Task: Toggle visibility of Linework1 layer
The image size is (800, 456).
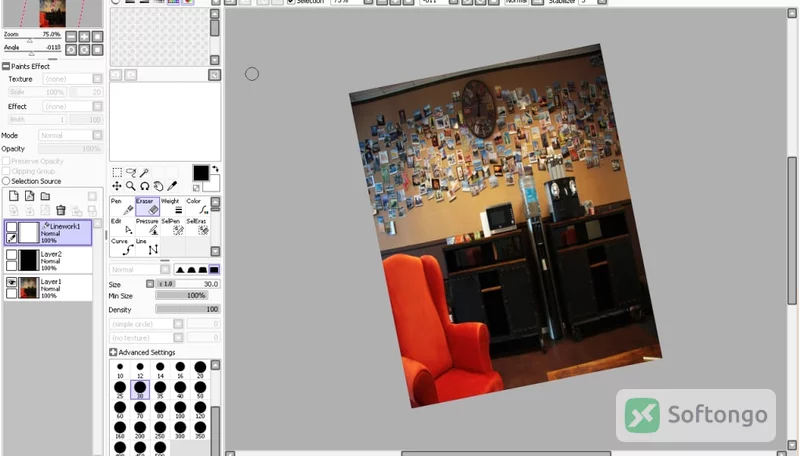Action: [11, 227]
